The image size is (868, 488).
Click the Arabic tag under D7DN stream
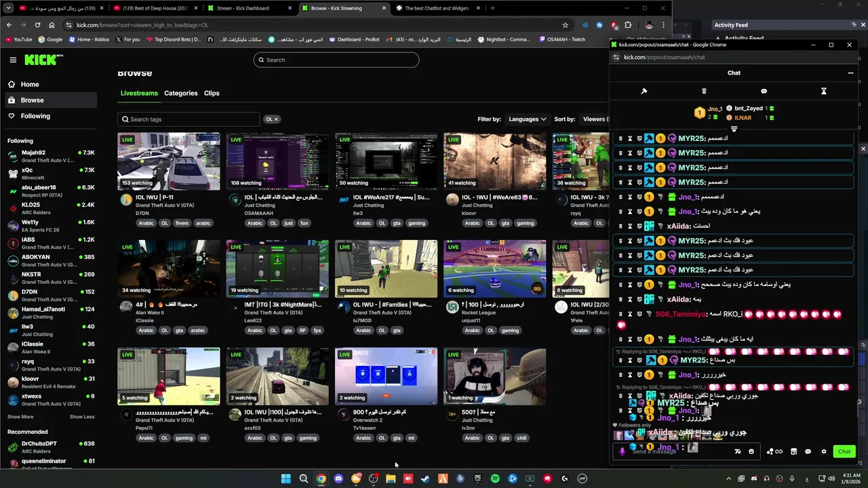[146, 223]
